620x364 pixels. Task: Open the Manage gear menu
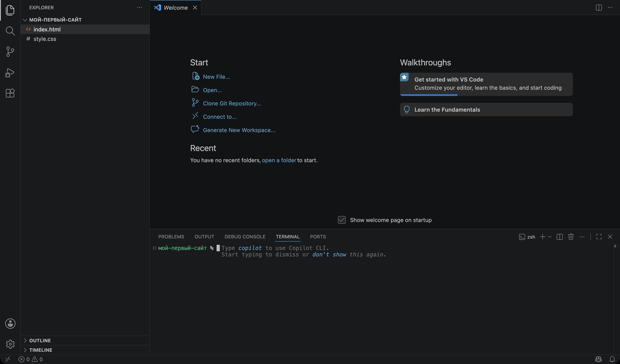pyautogui.click(x=10, y=344)
